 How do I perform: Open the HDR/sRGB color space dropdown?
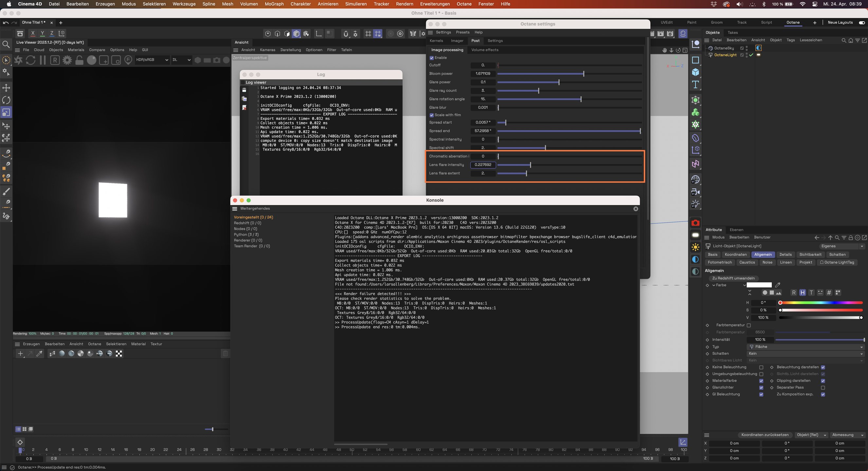(x=152, y=60)
